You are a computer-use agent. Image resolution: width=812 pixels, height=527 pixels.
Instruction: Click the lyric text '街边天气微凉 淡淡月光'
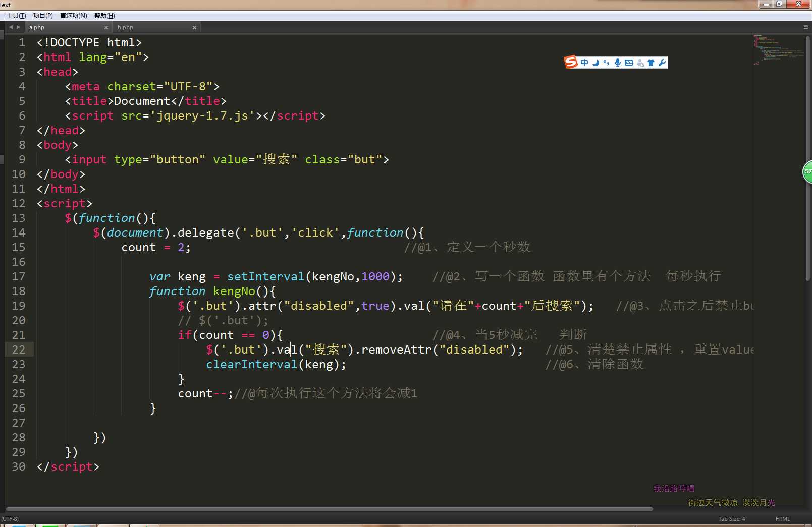click(732, 503)
